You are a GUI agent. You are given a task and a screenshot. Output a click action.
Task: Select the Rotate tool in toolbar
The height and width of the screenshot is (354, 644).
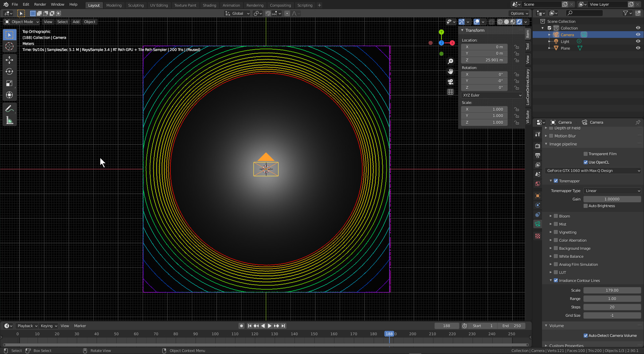9,72
